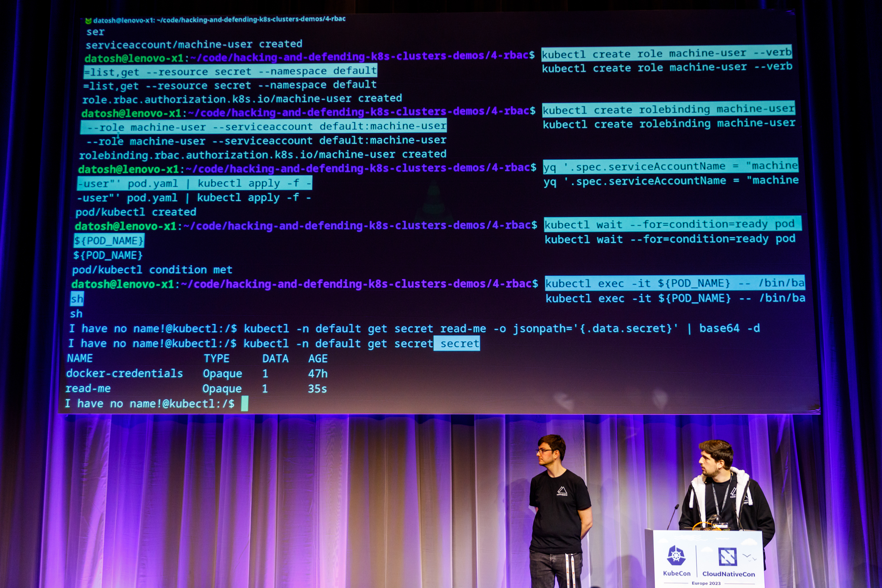Viewport: 882px width, 588px height.
Task: Click the DATA column header
Action: [275, 359]
